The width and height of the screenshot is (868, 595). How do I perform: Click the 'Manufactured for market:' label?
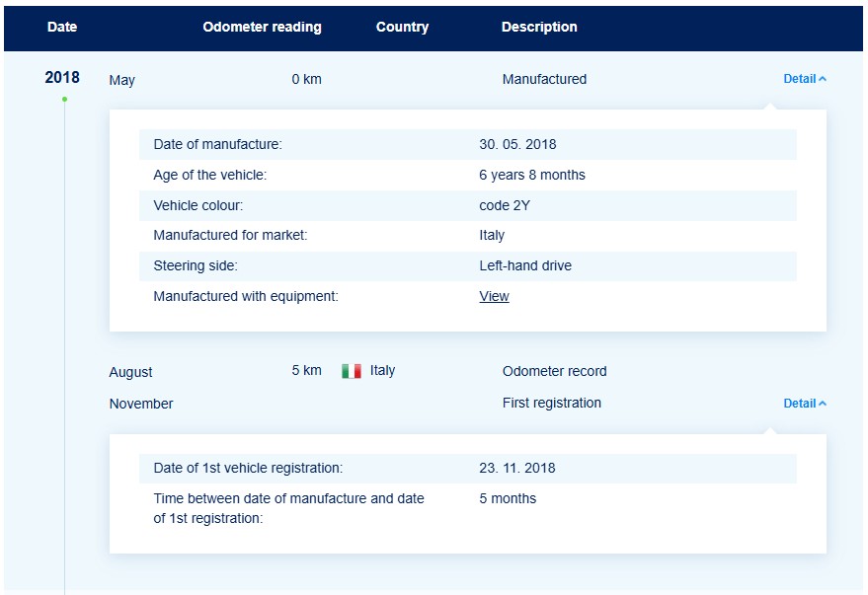[x=230, y=235]
